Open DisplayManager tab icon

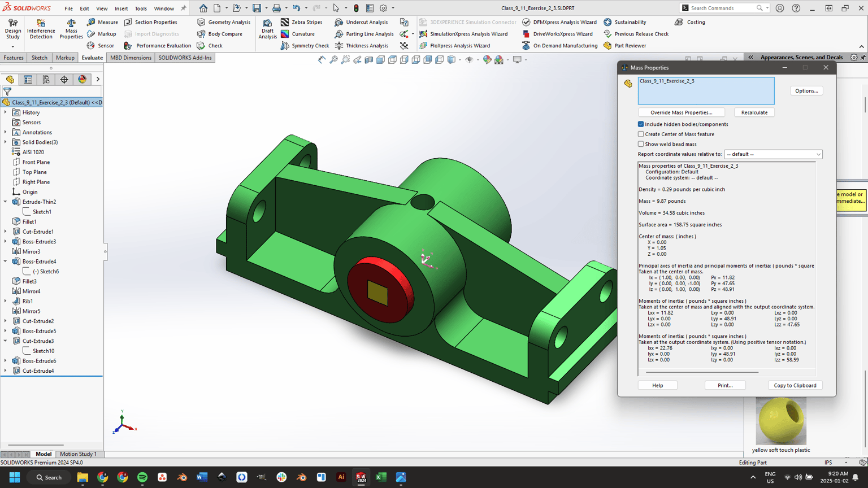[83, 80]
